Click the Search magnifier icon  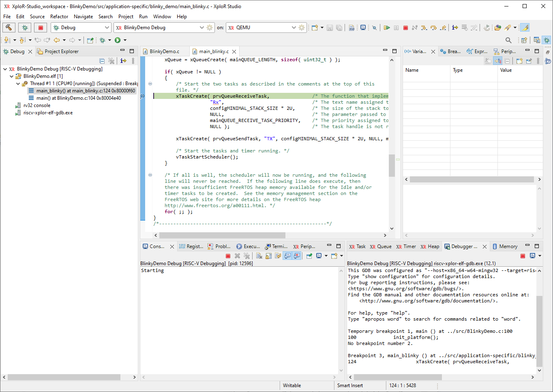(x=508, y=40)
